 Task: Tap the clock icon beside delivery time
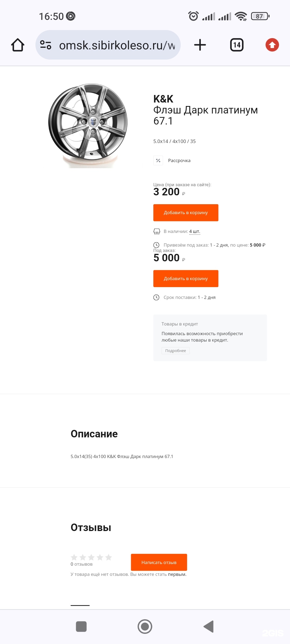point(156,297)
